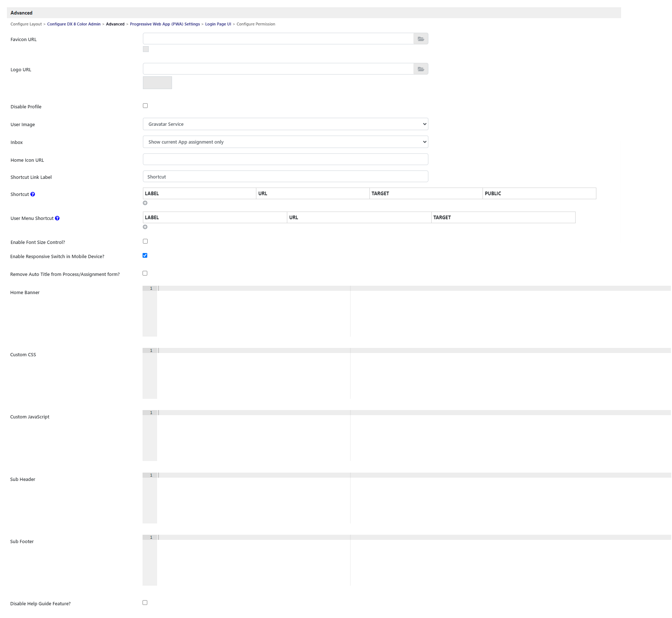Click the Shortcut help question mark icon
Screen dimensions: 672x618
pos(33,194)
